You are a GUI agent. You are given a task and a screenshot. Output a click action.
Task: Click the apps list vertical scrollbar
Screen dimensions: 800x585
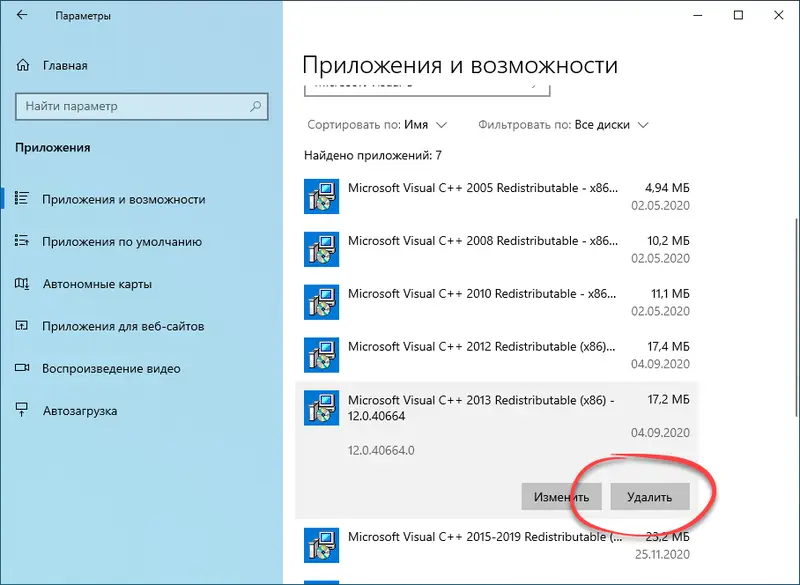coord(797,316)
